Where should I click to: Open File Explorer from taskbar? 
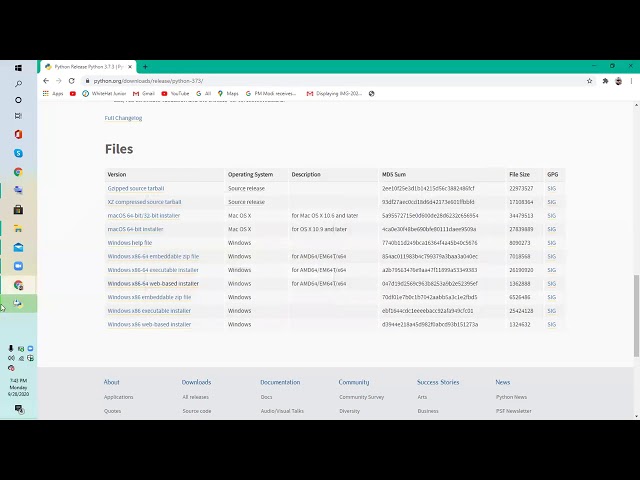[18, 229]
